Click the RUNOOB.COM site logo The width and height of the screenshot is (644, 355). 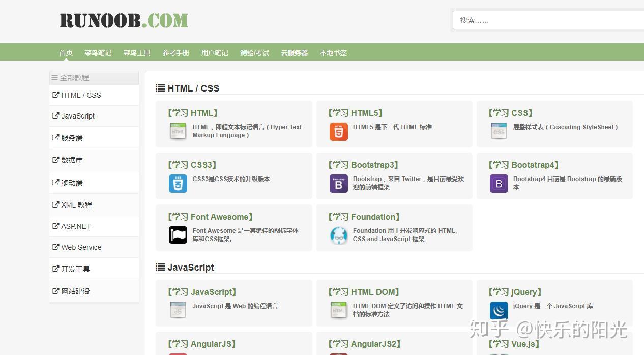tap(124, 20)
